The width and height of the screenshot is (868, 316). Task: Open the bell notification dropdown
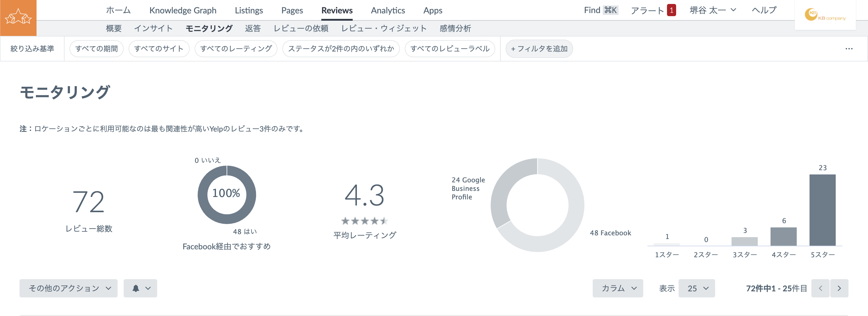140,288
